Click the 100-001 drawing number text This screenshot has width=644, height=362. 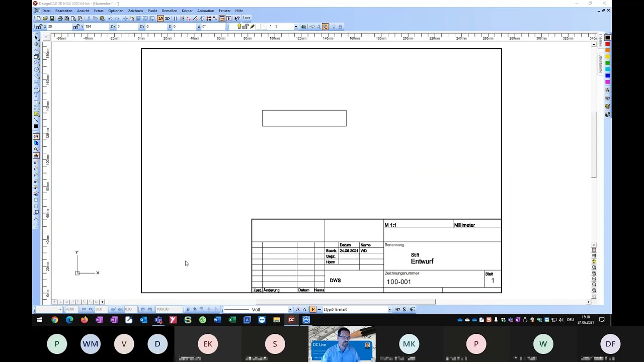click(x=399, y=282)
